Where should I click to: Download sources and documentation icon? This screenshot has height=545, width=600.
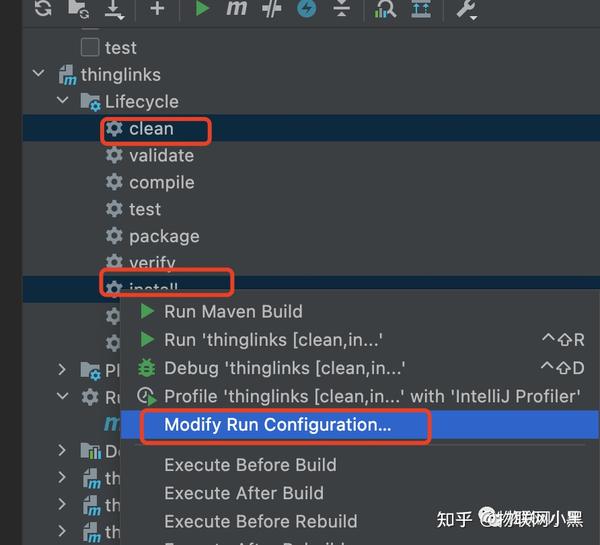coord(114,10)
